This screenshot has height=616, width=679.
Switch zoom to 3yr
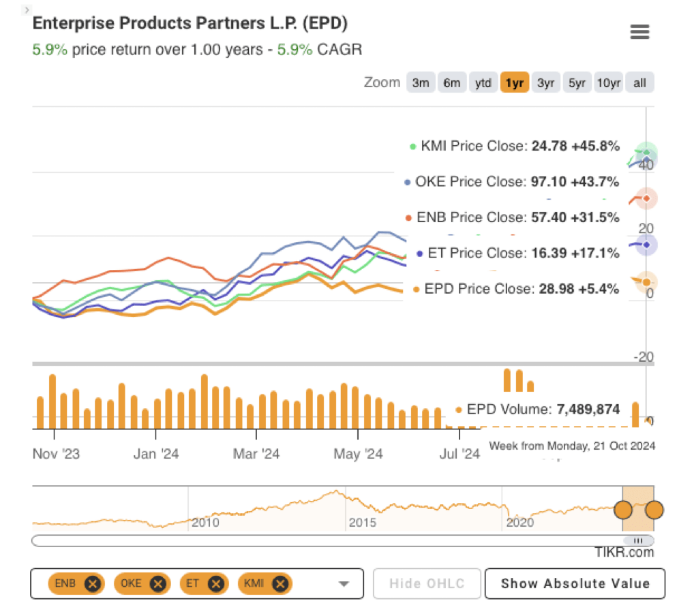tap(545, 82)
